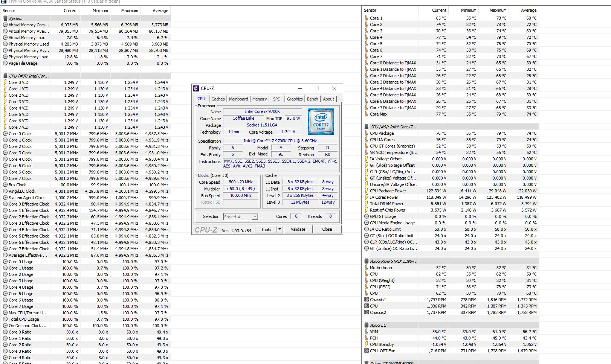Click the Close button at CPU-Z bottom
Image resolution: width=611 pixels, height=364 pixels.
(x=327, y=229)
